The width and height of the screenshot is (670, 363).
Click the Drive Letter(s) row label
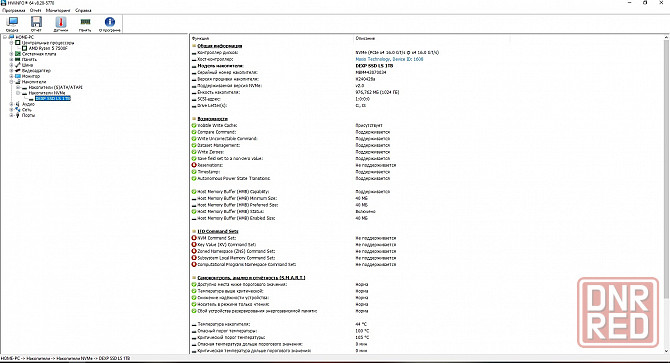(x=212, y=105)
